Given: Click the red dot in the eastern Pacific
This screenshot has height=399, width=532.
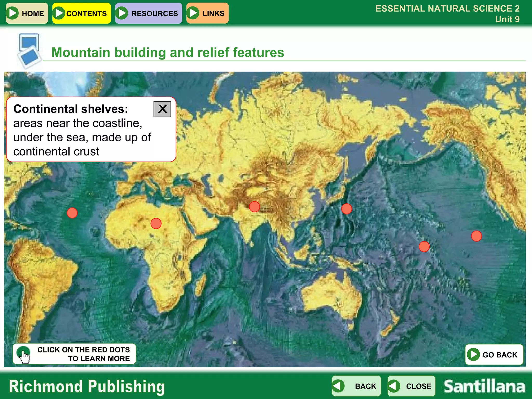Looking at the screenshot, I should [476, 236].
